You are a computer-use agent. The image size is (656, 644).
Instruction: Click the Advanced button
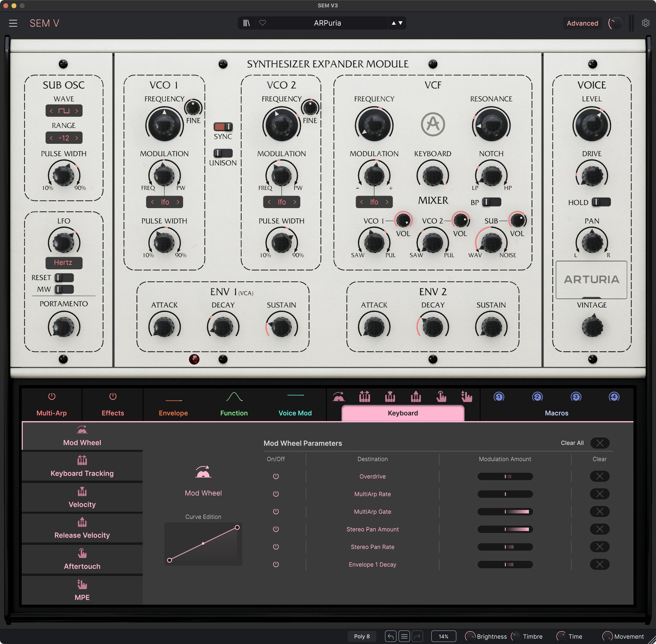pyautogui.click(x=582, y=23)
